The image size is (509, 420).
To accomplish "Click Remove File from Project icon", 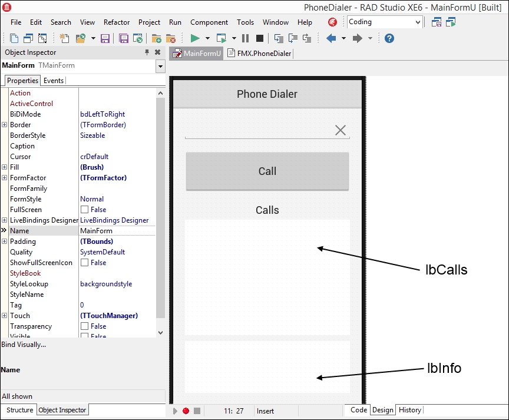I will 171,39.
